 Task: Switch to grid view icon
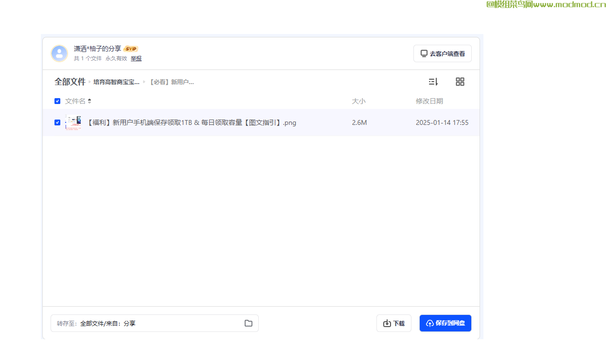tap(460, 82)
